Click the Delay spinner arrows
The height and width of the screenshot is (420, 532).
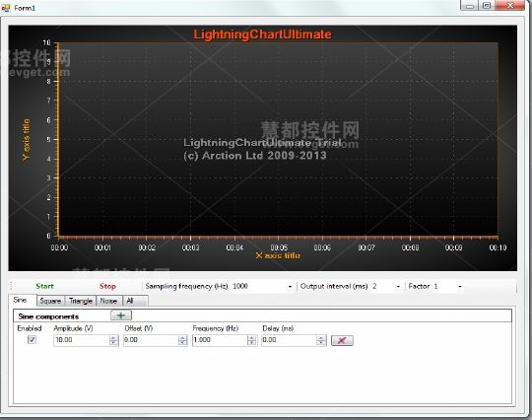coord(321,340)
